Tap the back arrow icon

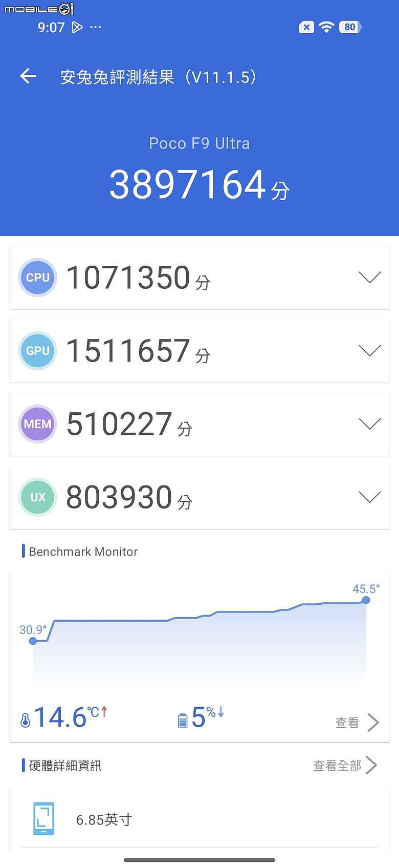coord(28,76)
